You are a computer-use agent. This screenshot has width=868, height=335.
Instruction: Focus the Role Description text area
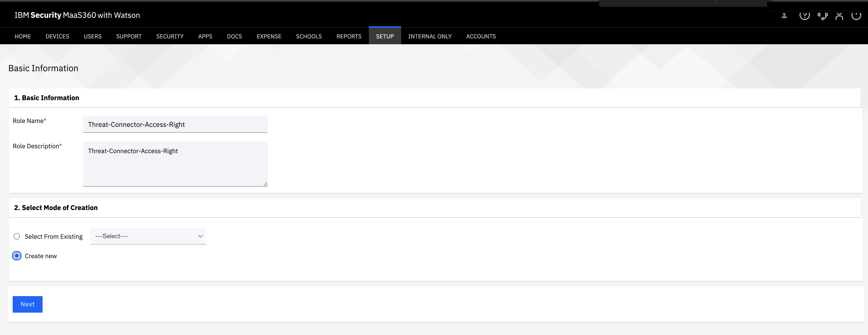175,164
